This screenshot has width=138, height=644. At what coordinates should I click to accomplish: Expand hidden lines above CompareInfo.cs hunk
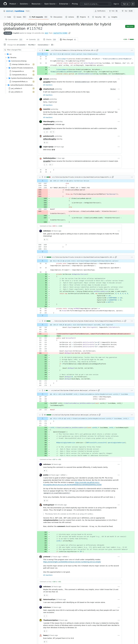pos(42,181)
